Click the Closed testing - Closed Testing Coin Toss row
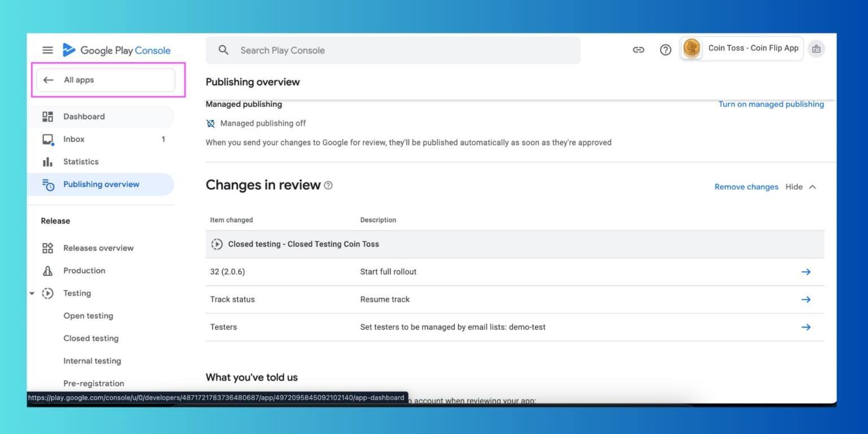868x434 pixels. [x=515, y=244]
